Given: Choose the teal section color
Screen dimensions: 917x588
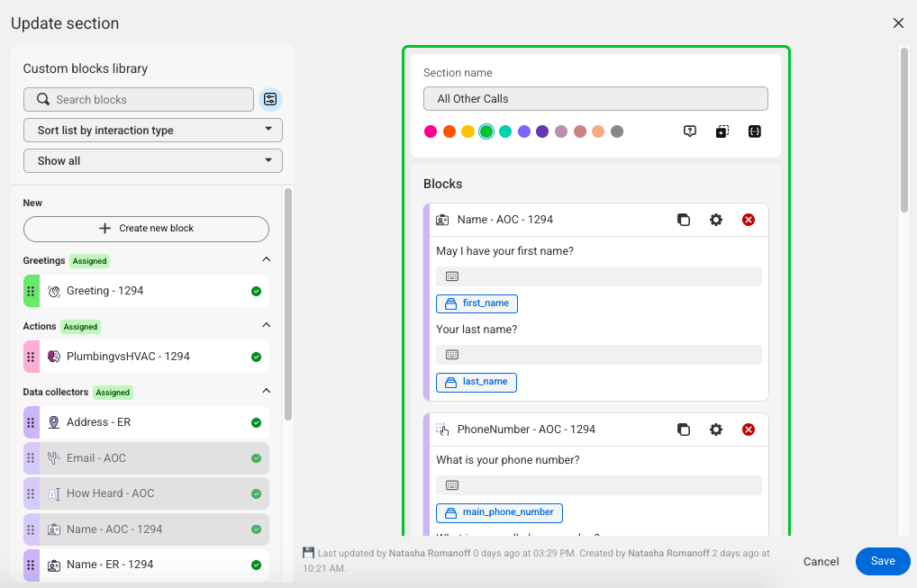Looking at the screenshot, I should (505, 131).
